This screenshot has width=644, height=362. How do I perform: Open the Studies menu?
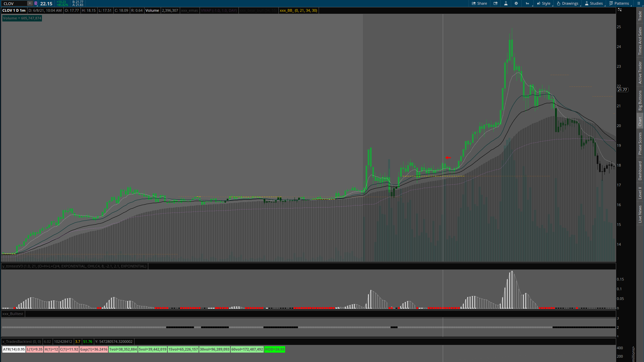tap(594, 3)
